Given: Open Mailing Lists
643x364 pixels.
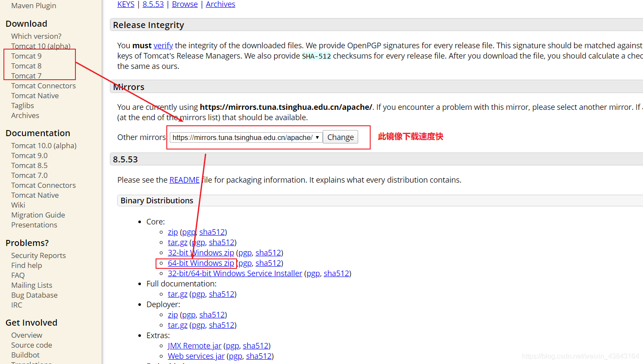Looking at the screenshot, I should pyautogui.click(x=31, y=285).
